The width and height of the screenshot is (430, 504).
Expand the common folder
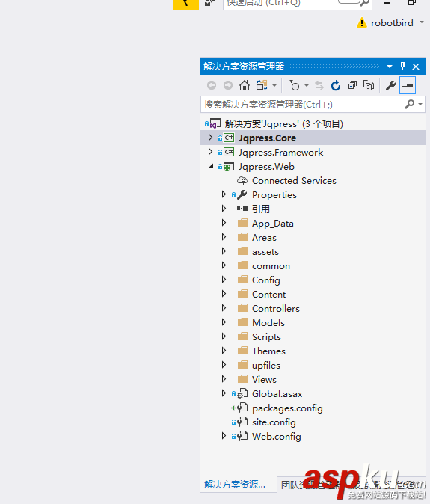click(x=224, y=265)
